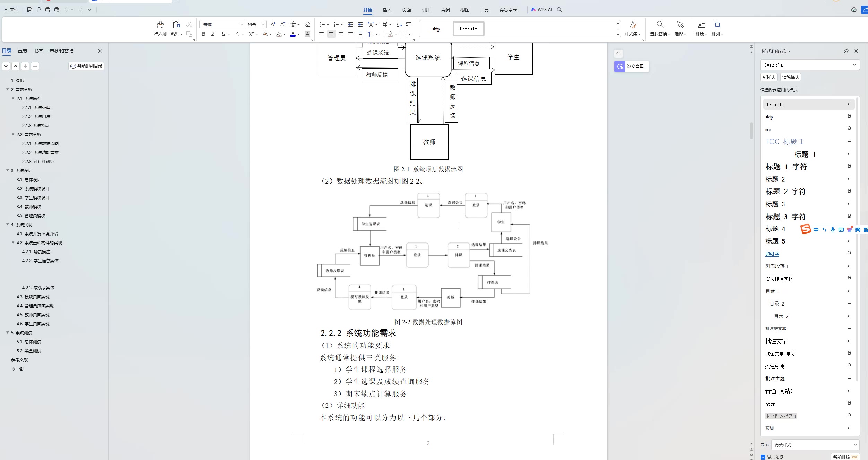Screen dimensions: 868x460
Task: Open the 章节 navigation tab
Action: click(x=22, y=51)
